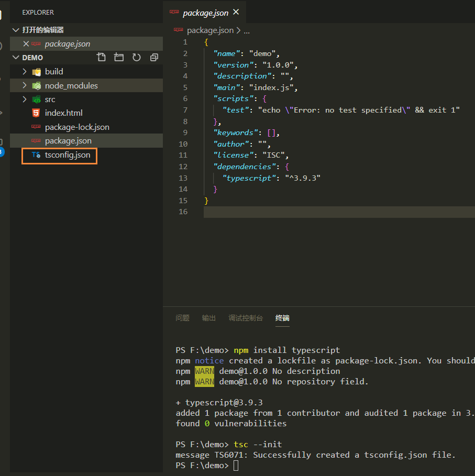Click "+ typescript@3.9.3" terminal line

pos(219,403)
